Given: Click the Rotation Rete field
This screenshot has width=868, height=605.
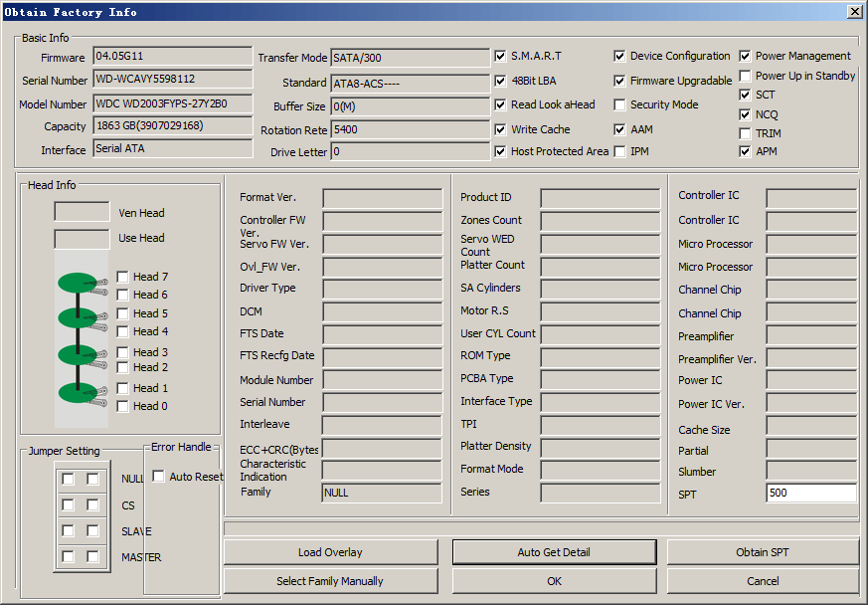Looking at the screenshot, I should coord(411,129).
